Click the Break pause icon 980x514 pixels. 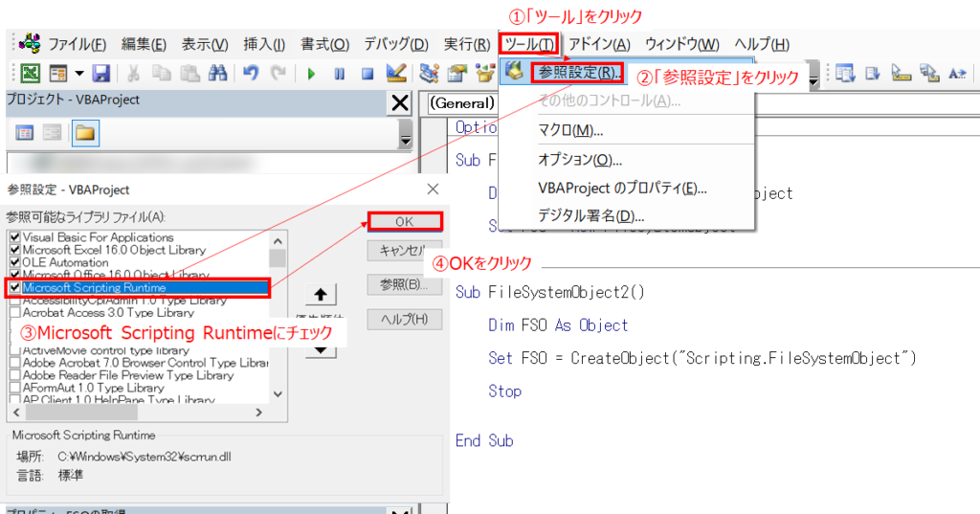coord(340,74)
